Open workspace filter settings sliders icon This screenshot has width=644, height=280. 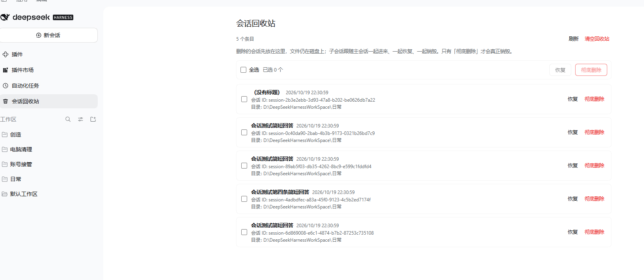81,119
